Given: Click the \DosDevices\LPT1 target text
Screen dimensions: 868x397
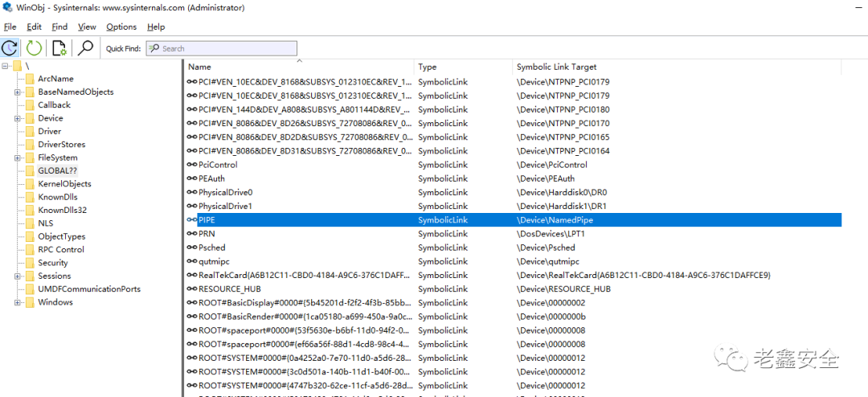Looking at the screenshot, I should pos(551,234).
